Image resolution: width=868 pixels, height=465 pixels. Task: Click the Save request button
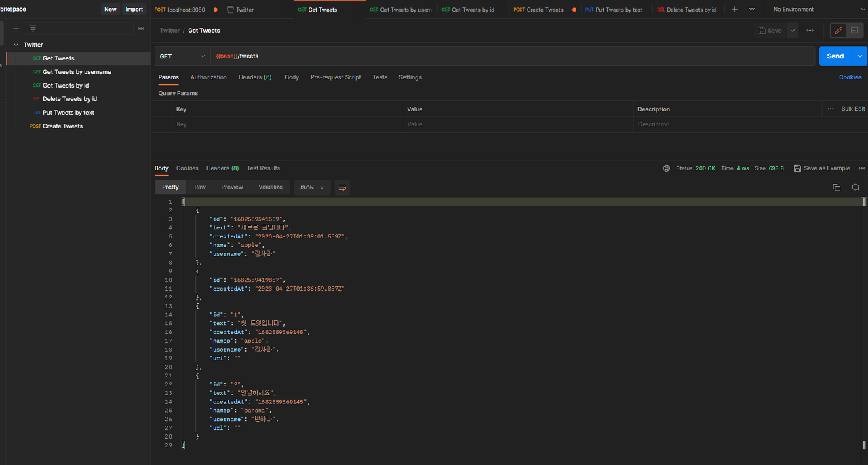tap(770, 31)
